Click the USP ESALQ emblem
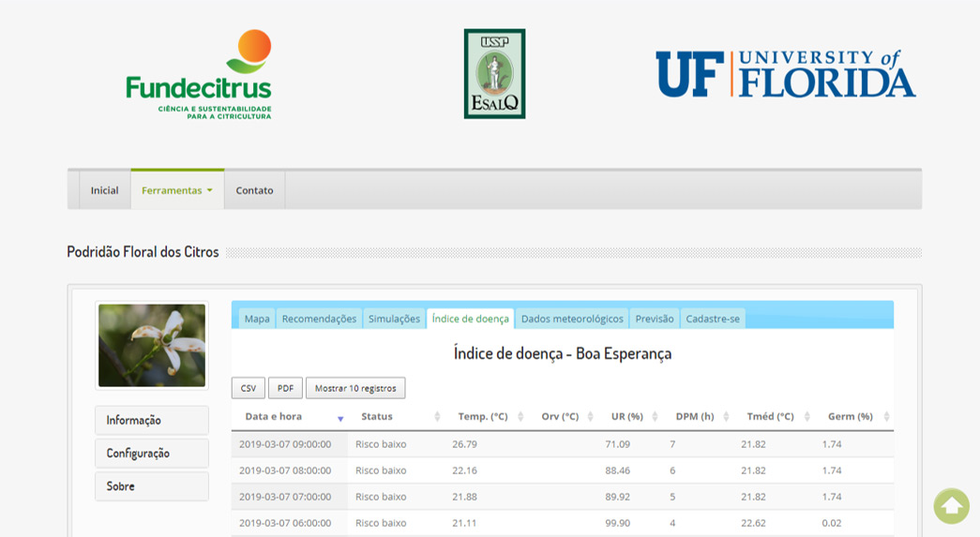Viewport: 980px width, 537px height. [494, 74]
